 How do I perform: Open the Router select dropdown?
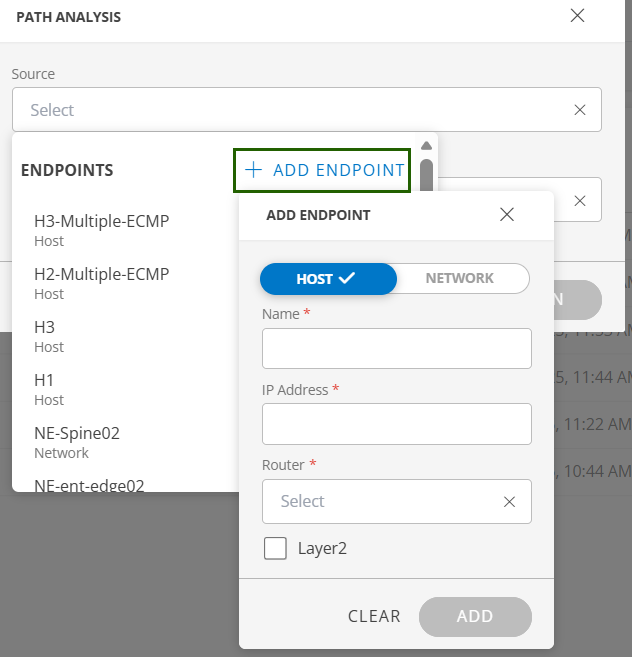click(380, 501)
